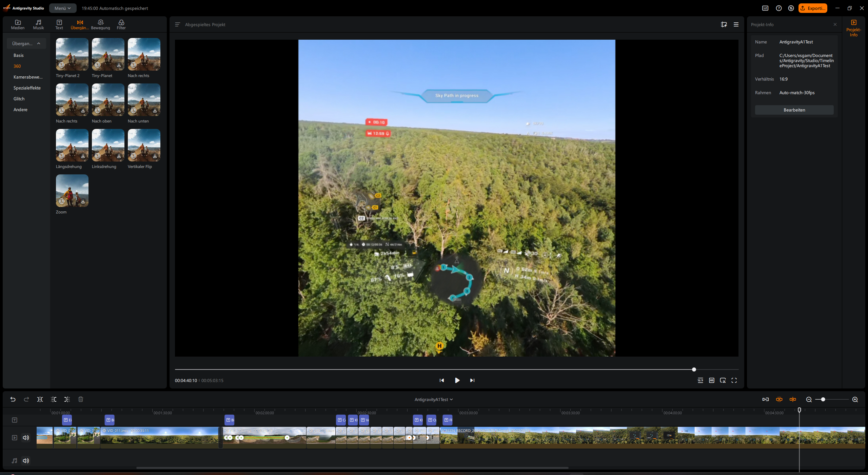Click the split clip icon in timeline toolbar
868x475 pixels.
(x=40, y=399)
